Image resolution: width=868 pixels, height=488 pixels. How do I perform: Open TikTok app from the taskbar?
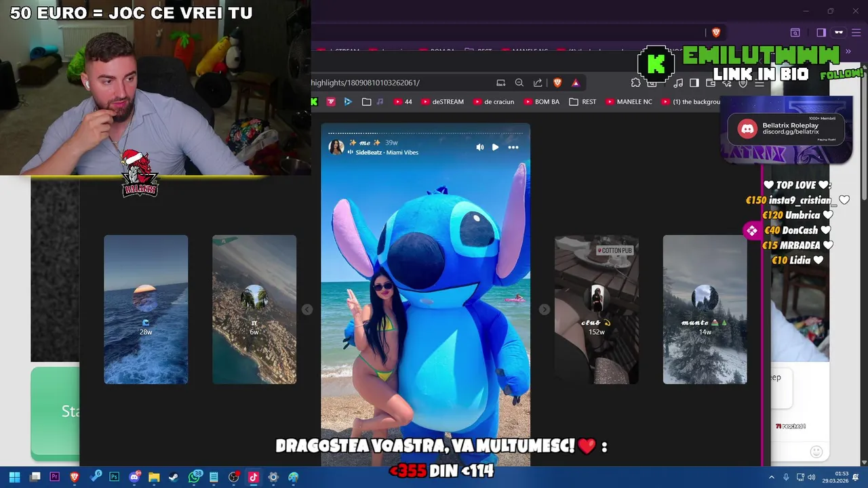point(254,477)
